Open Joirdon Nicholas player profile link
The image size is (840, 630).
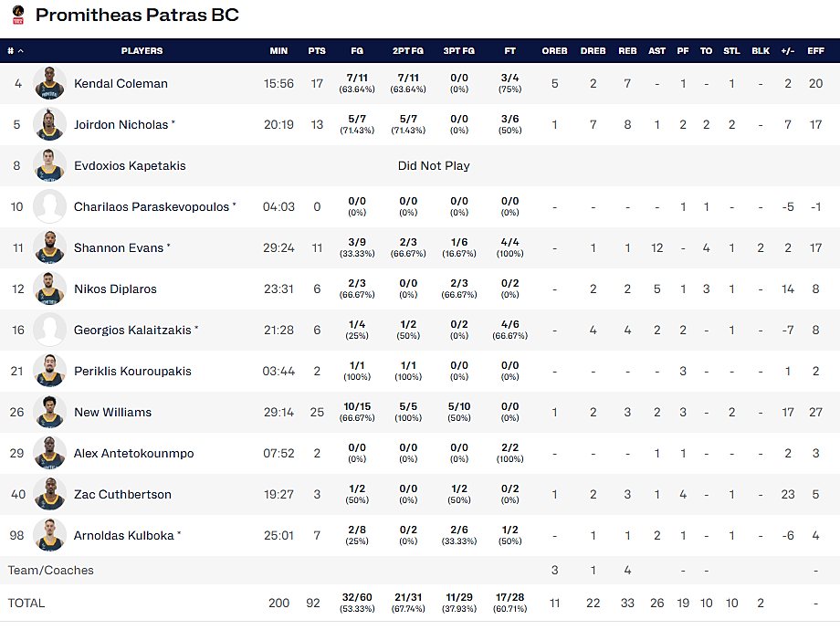click(121, 125)
